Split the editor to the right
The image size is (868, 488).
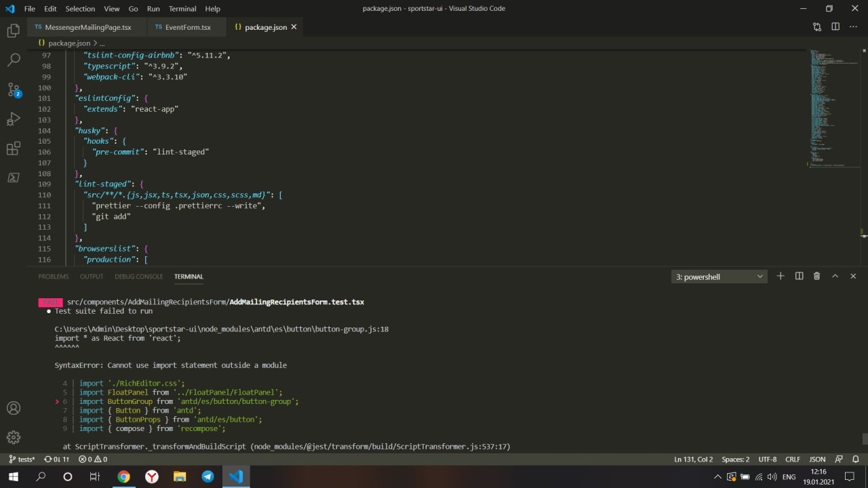coord(835,27)
